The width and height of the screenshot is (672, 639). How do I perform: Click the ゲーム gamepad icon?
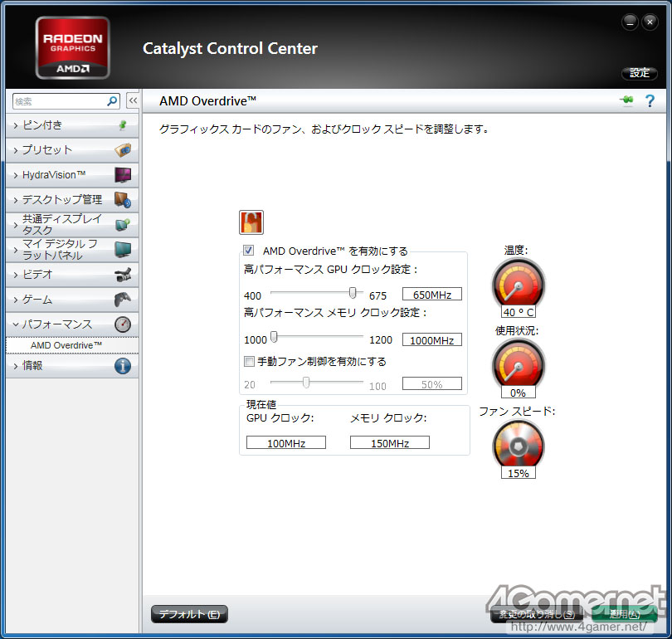(123, 299)
